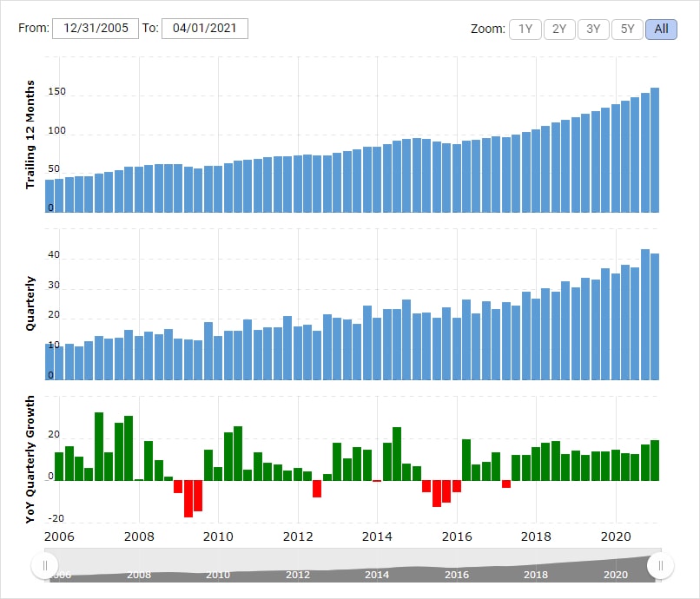
Task: Click the deepest red YoY growth bar
Action: point(188,498)
